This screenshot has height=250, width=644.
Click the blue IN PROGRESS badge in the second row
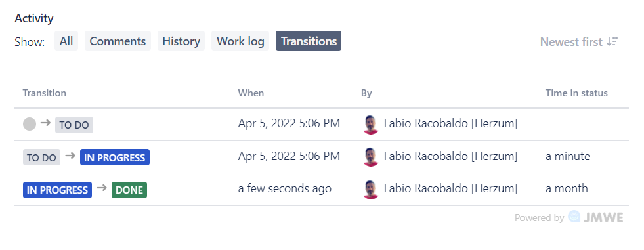(x=115, y=157)
